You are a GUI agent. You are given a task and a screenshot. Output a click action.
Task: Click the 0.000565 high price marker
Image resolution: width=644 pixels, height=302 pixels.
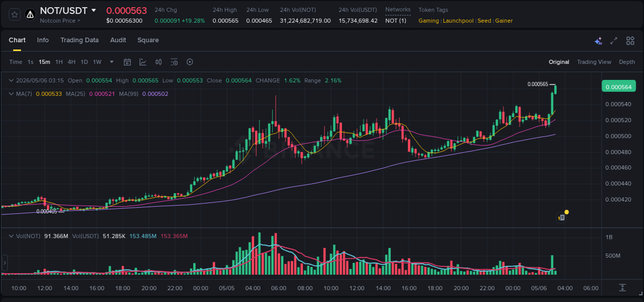[538, 84]
